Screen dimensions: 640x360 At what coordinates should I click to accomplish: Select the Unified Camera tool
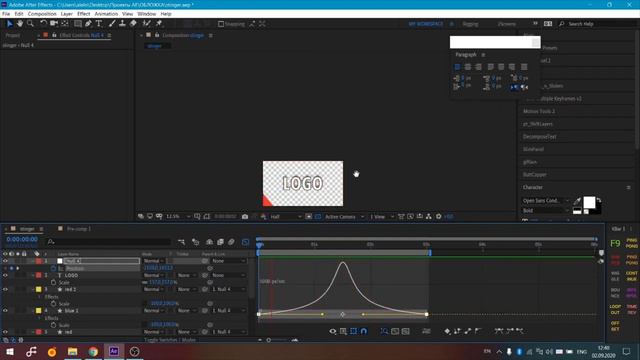(x=54, y=24)
